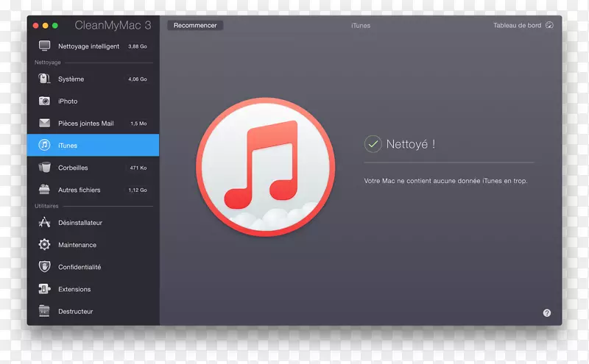Image resolution: width=589 pixels, height=364 pixels.
Task: Select the Corbeilles trash bin icon
Action: tap(44, 168)
